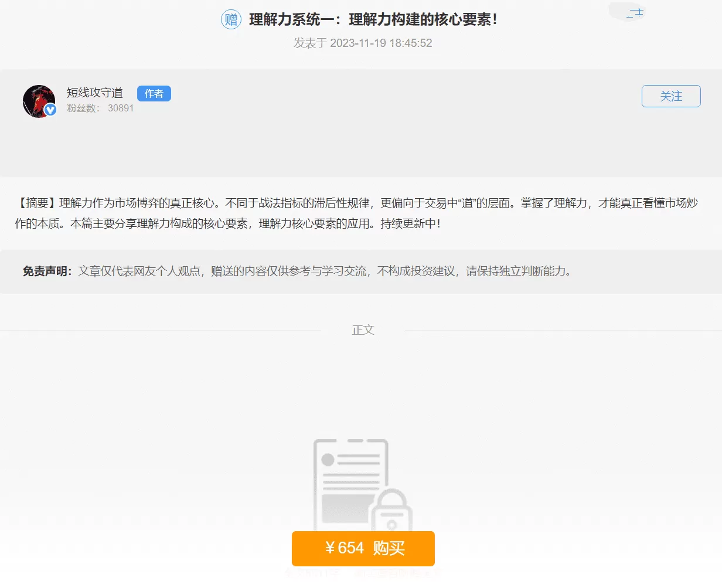
Task: Click the locked document placeholder icon
Action: (x=350, y=481)
